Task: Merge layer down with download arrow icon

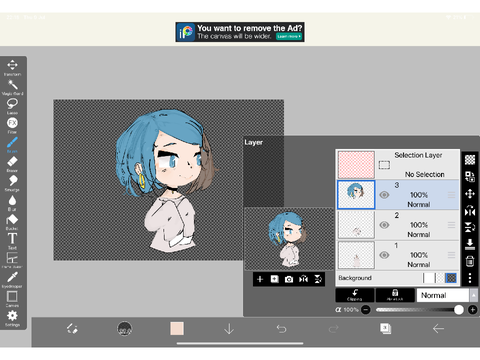Action: tap(470, 244)
